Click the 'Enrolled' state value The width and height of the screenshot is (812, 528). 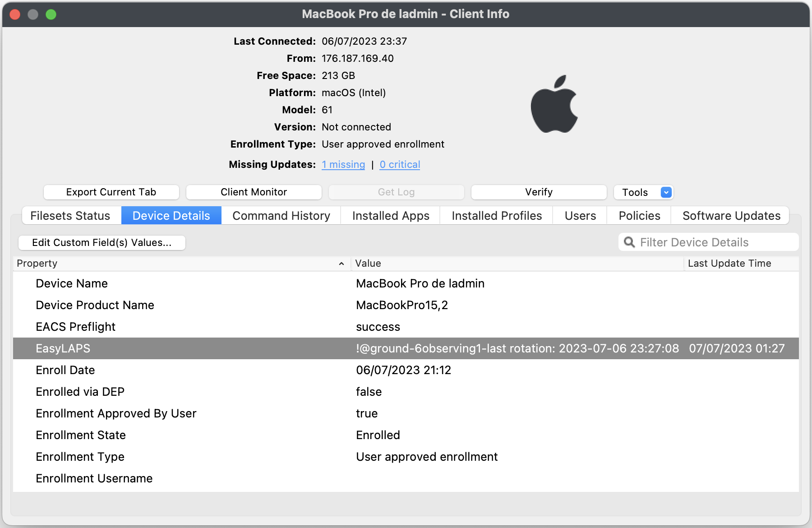tap(378, 435)
